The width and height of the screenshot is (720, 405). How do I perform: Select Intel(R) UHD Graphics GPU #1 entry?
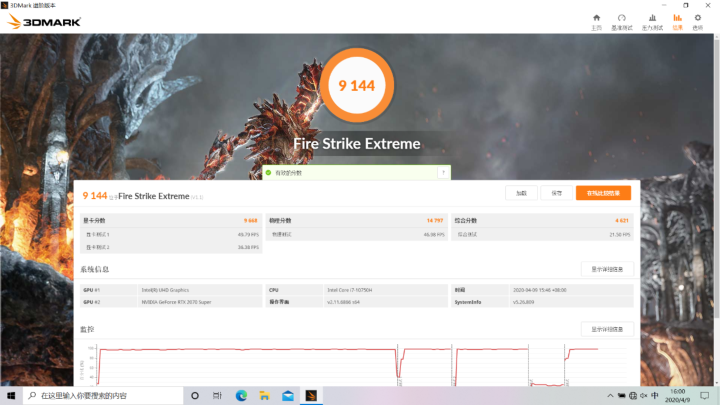click(165, 290)
